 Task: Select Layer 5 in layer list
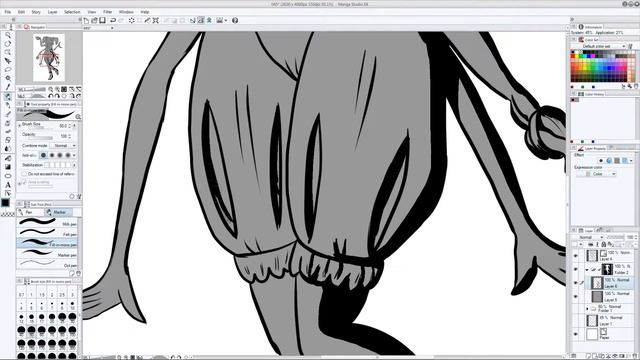point(610,296)
